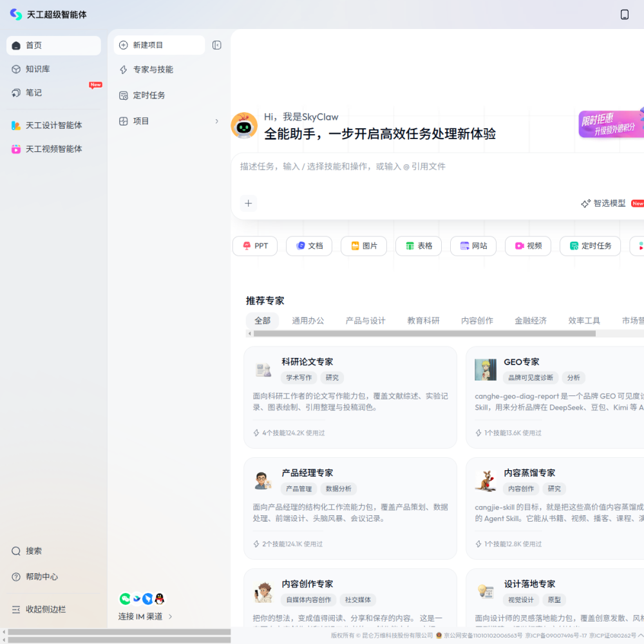Click the 视觉设计 tag
Screen dimensions: 644x644
521,600
